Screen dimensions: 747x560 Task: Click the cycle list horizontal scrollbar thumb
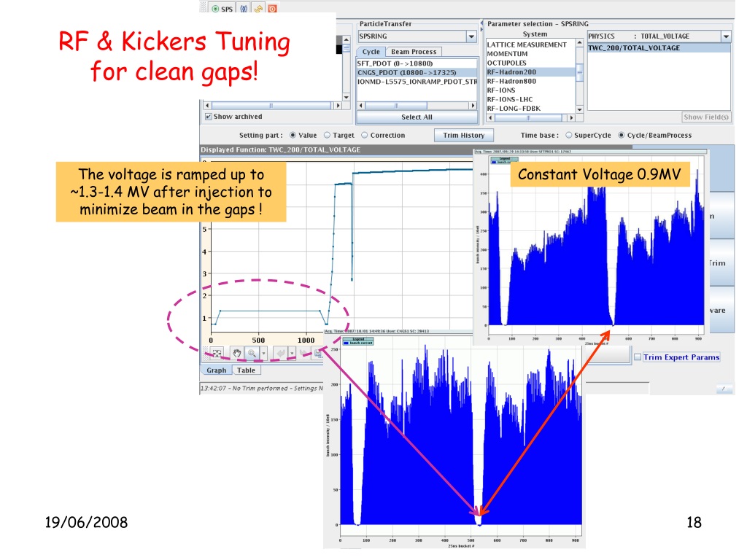396,106
